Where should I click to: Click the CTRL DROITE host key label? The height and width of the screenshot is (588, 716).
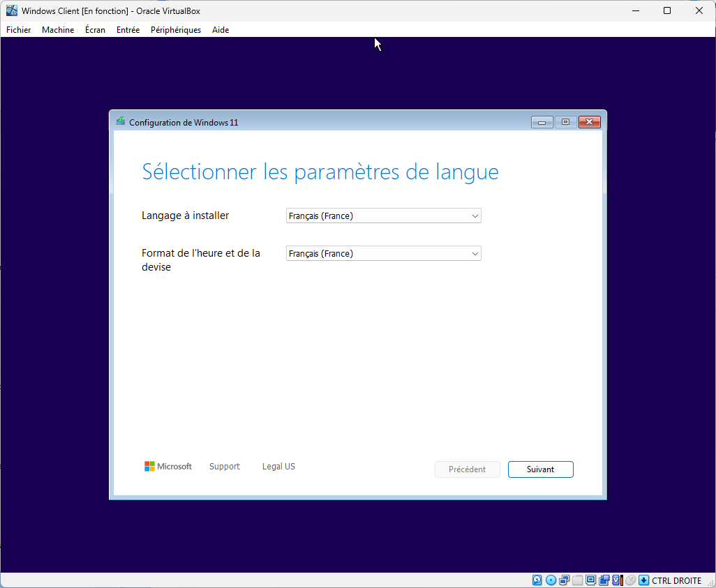click(677, 581)
